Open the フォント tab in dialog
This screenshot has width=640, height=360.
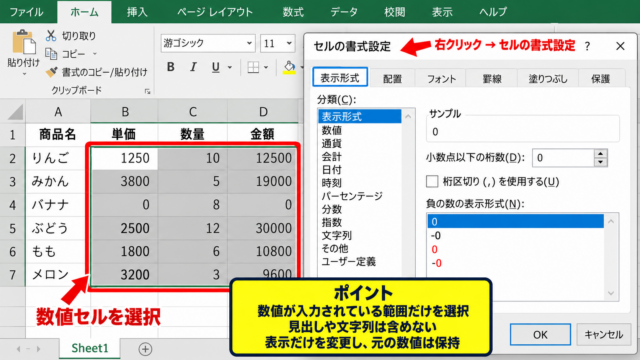click(x=441, y=78)
